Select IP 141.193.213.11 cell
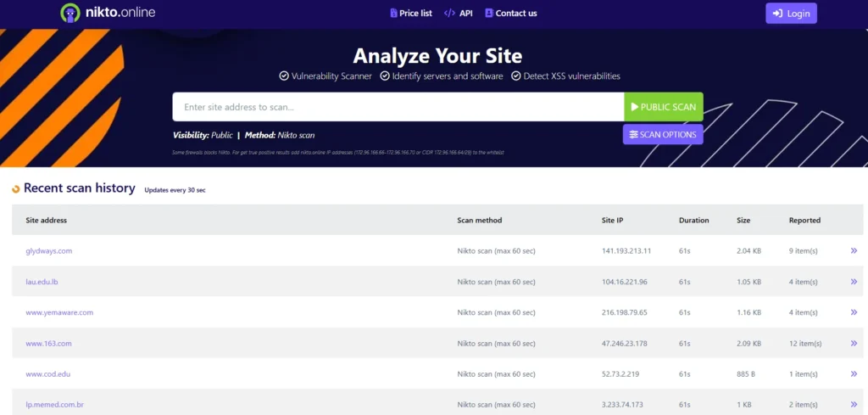Viewport: 868px width, 415px height. 626,251
